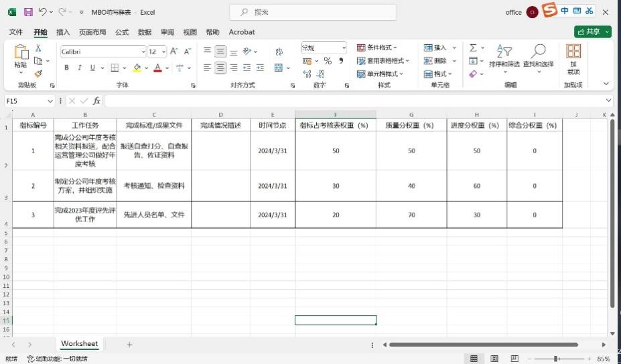Toggle italic formatting
This screenshot has height=364, width=621.
80,68
